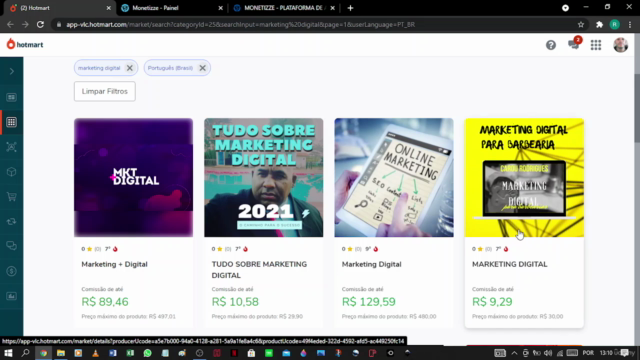Open the Online Marketing tablet thumbnail
This screenshot has width=640, height=360.
coord(394,178)
